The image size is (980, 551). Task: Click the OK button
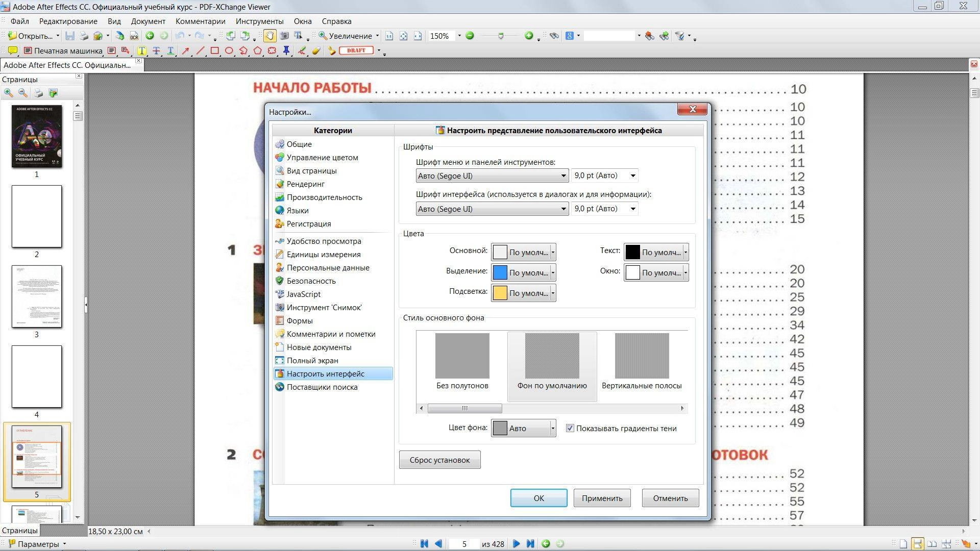[538, 498]
